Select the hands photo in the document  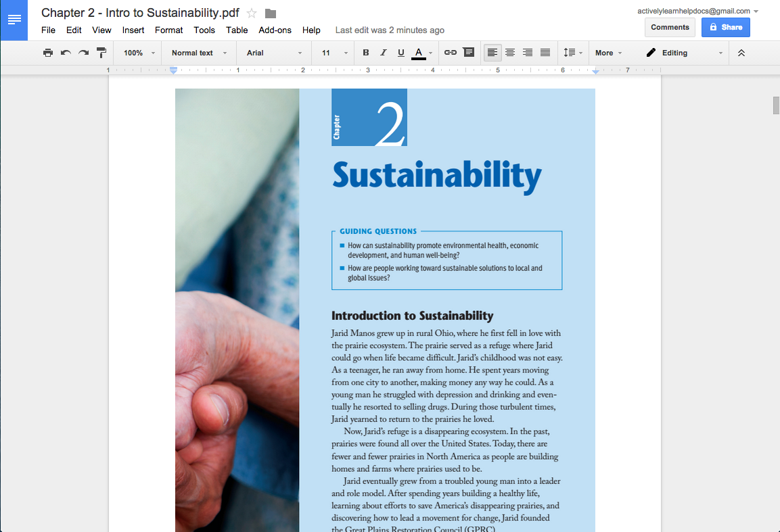point(237,310)
